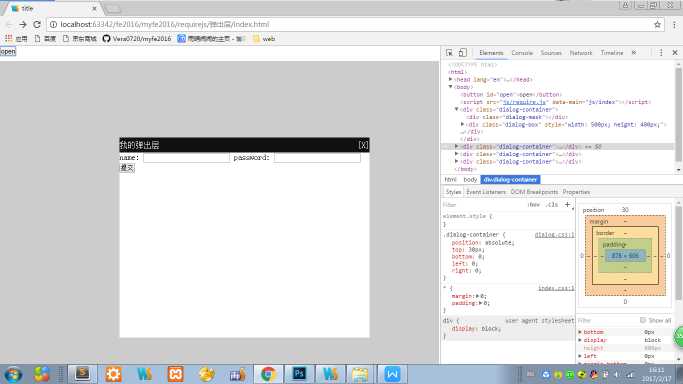Image resolution: width=683 pixels, height=384 pixels.
Task: Click the content size box in box model
Action: (x=625, y=256)
